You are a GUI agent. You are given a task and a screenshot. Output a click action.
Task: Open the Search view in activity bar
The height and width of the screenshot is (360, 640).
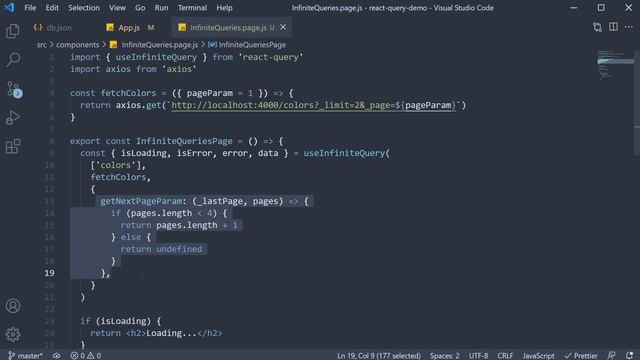click(x=13, y=60)
